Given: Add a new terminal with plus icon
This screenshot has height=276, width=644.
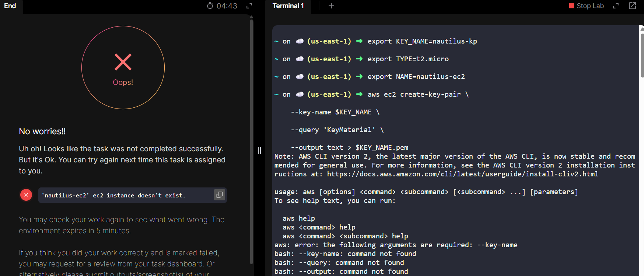Looking at the screenshot, I should [x=331, y=6].
